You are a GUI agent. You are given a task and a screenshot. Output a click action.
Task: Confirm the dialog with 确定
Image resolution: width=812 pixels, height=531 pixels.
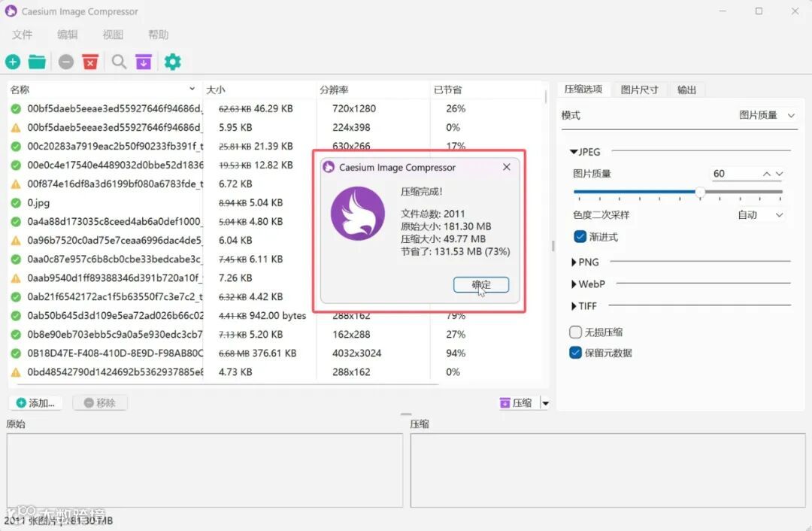[x=481, y=284]
